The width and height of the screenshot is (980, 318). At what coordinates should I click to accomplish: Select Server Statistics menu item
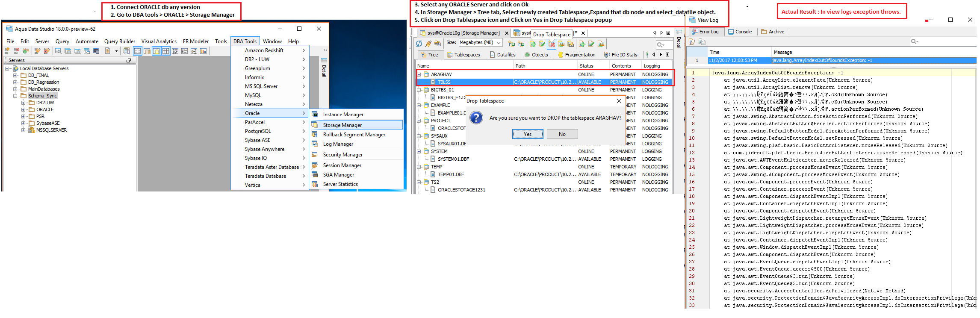click(x=356, y=184)
